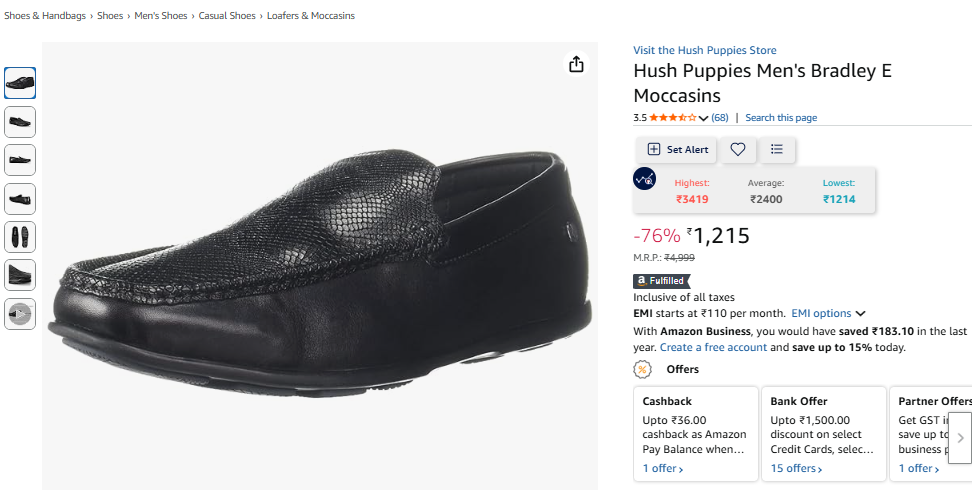Go to Loafers & Moccasins breadcrumb
This screenshot has width=977, height=490.
pyautogui.click(x=310, y=16)
